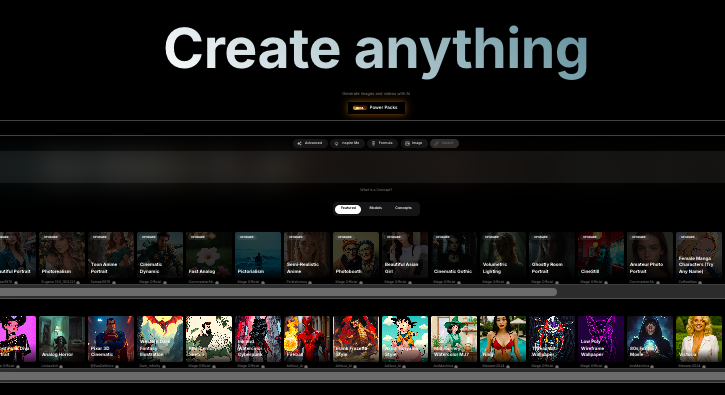This screenshot has height=395, width=725.
Task: Select the Victoria blonde woman card
Action: pos(699,339)
